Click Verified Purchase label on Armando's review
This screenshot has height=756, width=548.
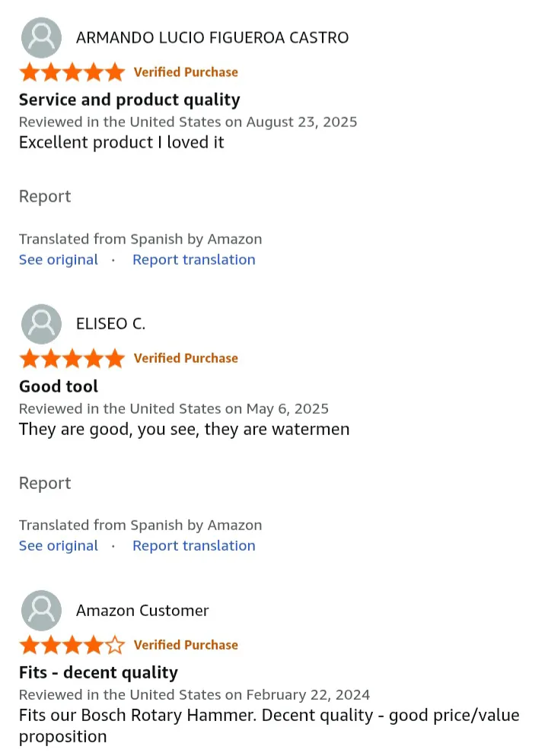(186, 72)
